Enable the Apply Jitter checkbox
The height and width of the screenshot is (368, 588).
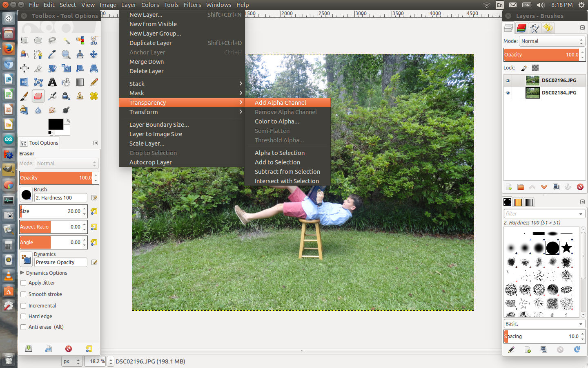[23, 283]
